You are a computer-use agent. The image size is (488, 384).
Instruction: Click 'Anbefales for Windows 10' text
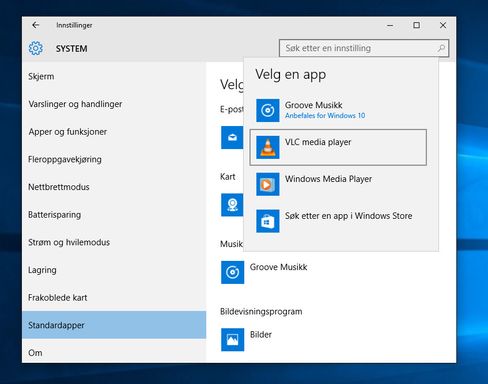pyautogui.click(x=325, y=116)
